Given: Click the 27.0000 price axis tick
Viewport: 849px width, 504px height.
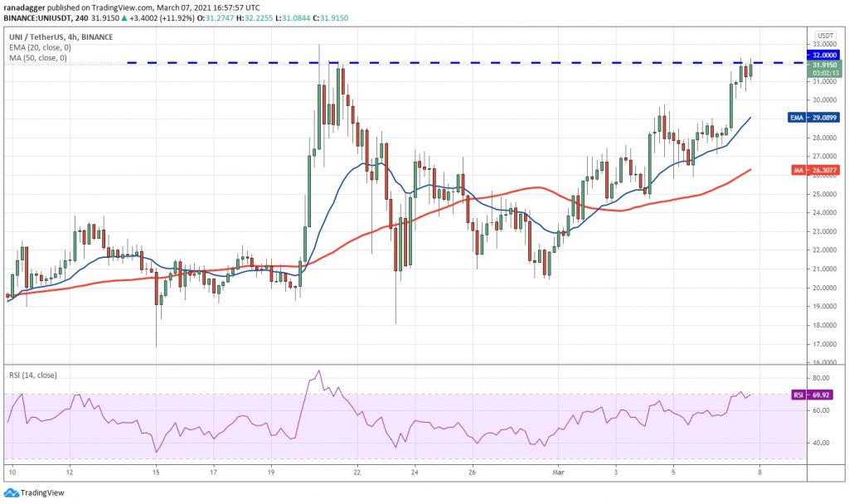Looking at the screenshot, I should (823, 157).
